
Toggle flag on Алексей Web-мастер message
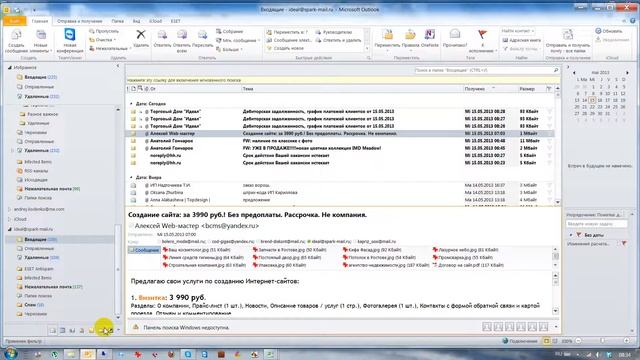(x=549, y=133)
